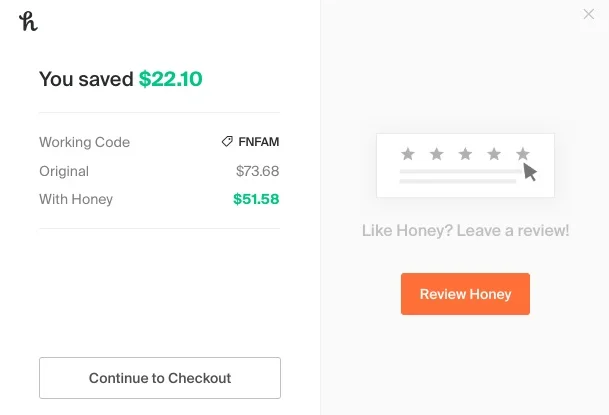Screen dimensions: 609x415
Task: Click the $22.10 saved amount
Action: tap(171, 79)
